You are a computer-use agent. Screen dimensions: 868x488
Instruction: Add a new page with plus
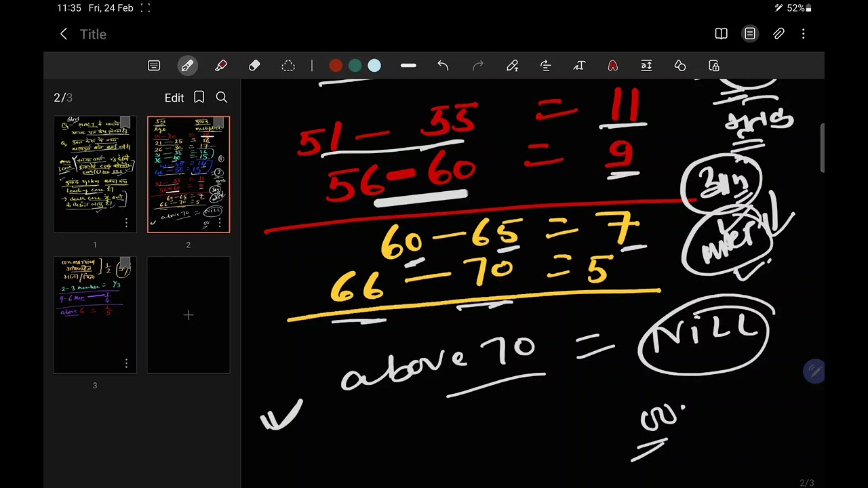pos(189,315)
